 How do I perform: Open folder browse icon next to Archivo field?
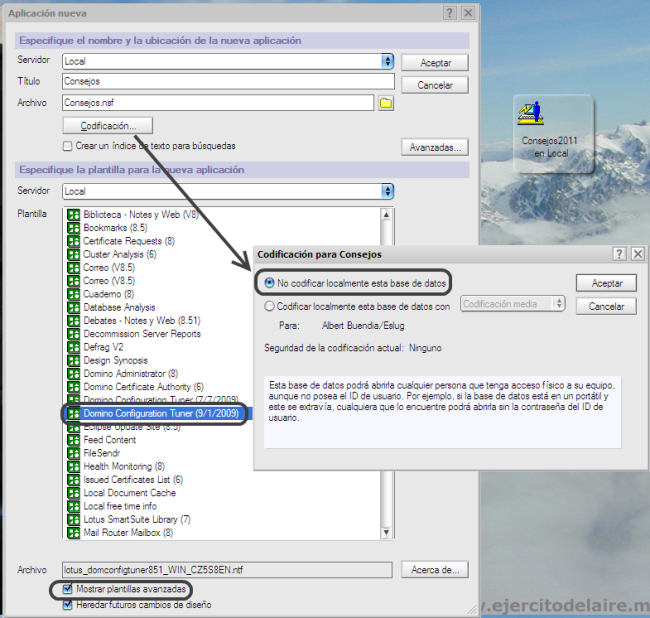coord(386,103)
